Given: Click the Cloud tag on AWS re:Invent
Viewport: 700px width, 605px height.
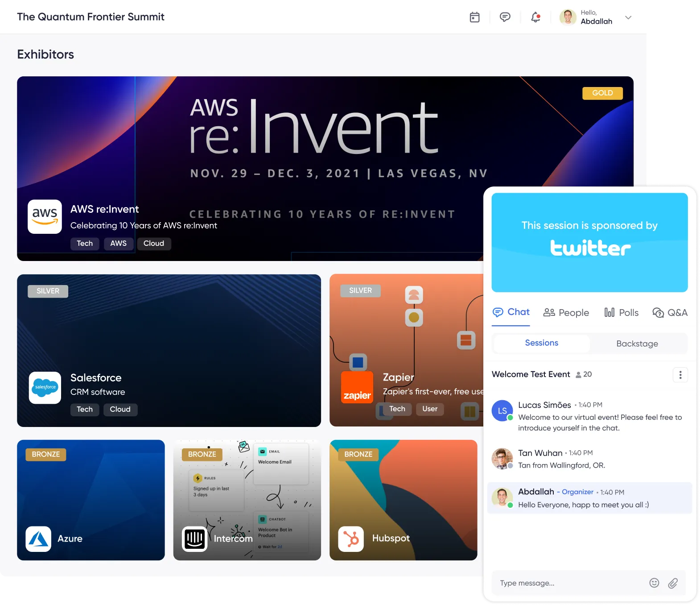Looking at the screenshot, I should (x=154, y=244).
